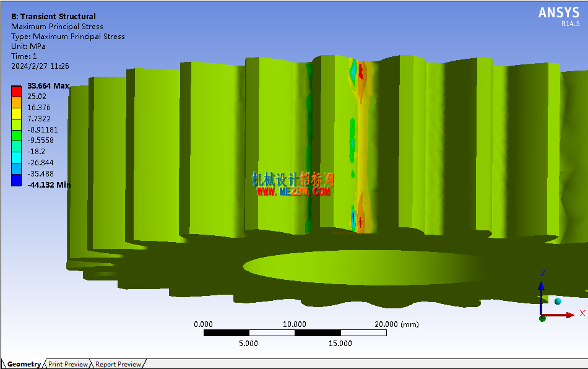
Task: Select the -44.132 Min legend value
Action: pos(49,185)
